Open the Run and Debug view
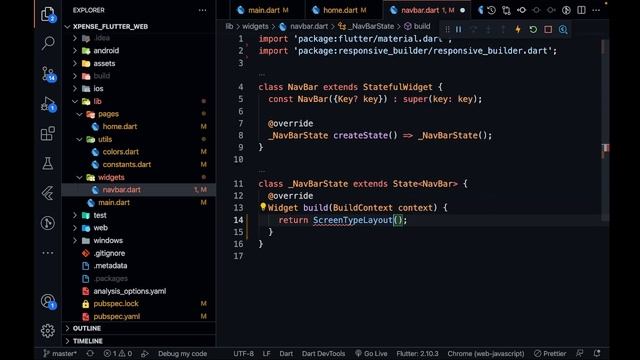This screenshot has width=640, height=360. click(48, 104)
